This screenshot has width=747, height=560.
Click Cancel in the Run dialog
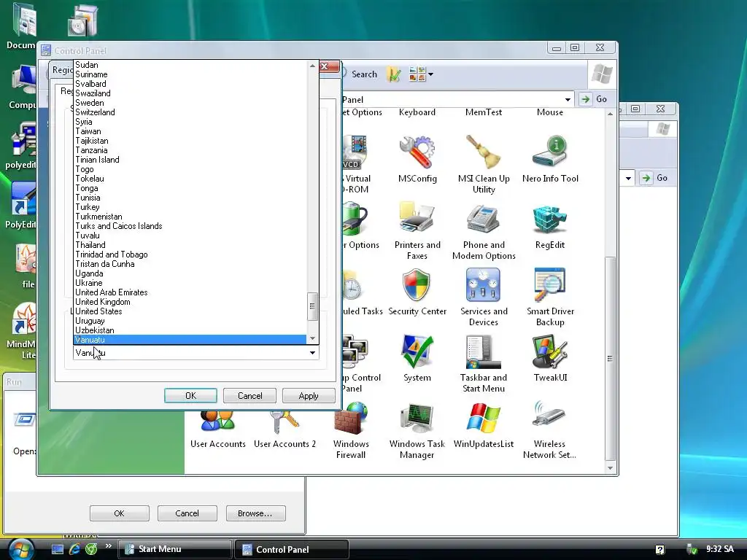click(187, 513)
